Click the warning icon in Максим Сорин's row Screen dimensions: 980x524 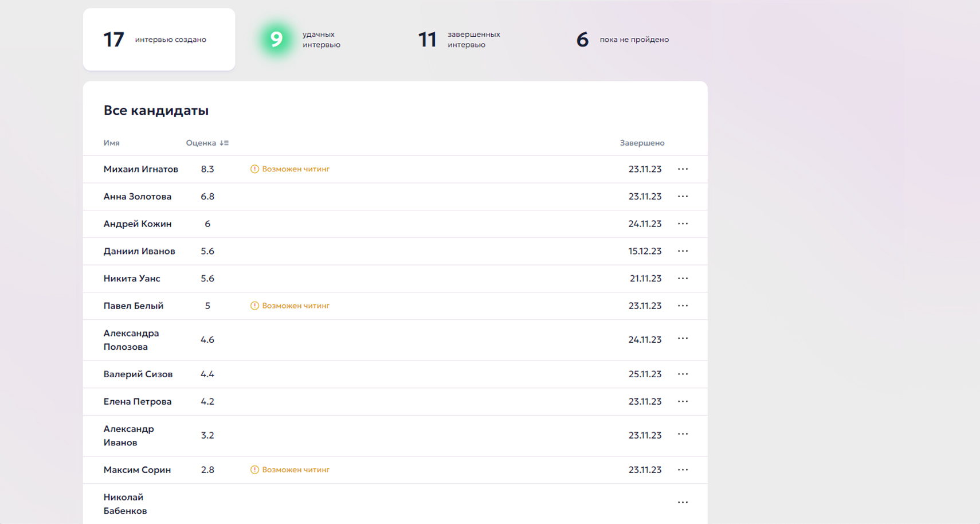coord(254,470)
